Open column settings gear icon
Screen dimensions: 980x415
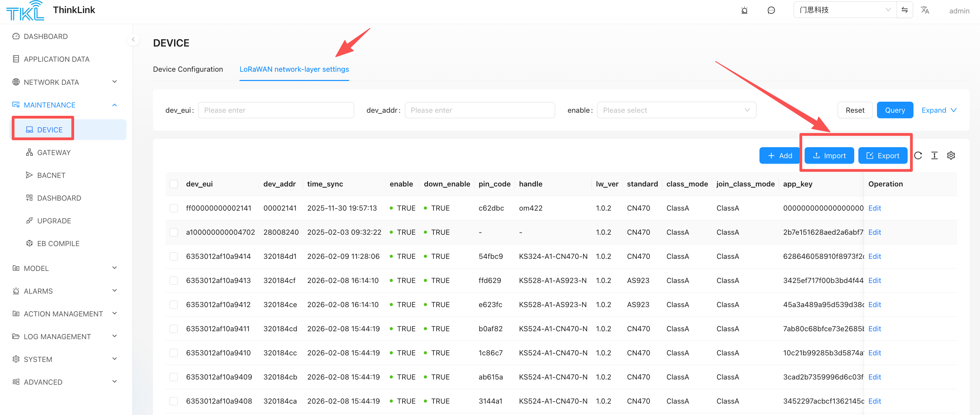pyautogui.click(x=951, y=155)
